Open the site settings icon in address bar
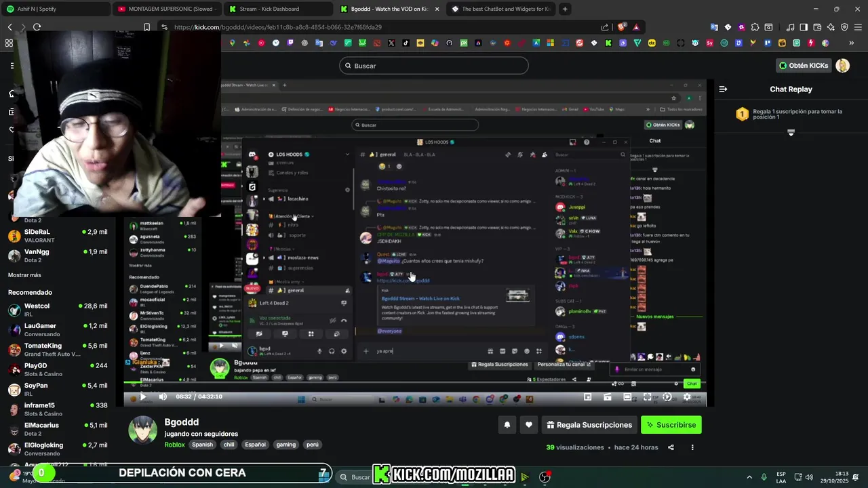 tap(165, 27)
